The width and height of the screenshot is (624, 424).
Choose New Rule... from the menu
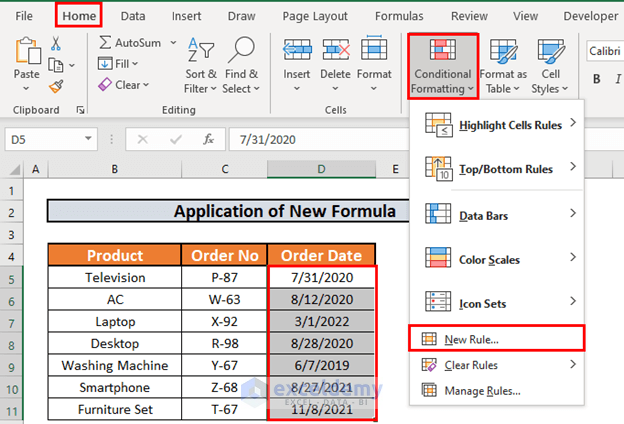click(x=497, y=339)
